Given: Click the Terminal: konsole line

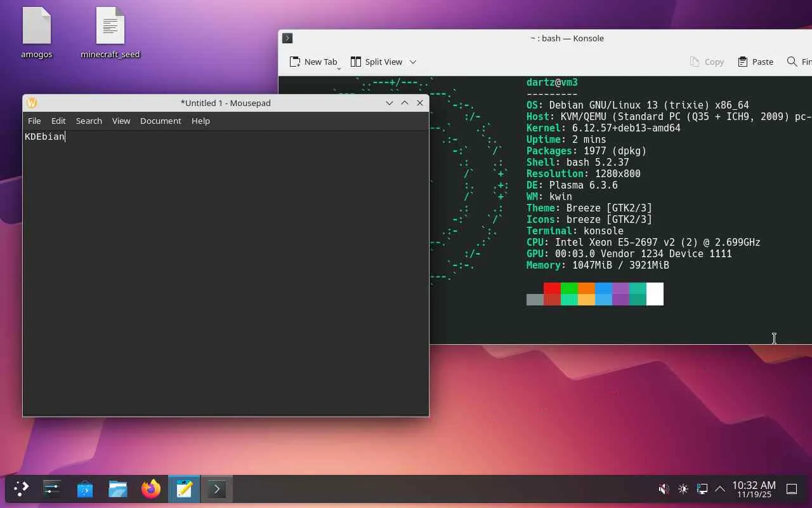Looking at the screenshot, I should [575, 231].
